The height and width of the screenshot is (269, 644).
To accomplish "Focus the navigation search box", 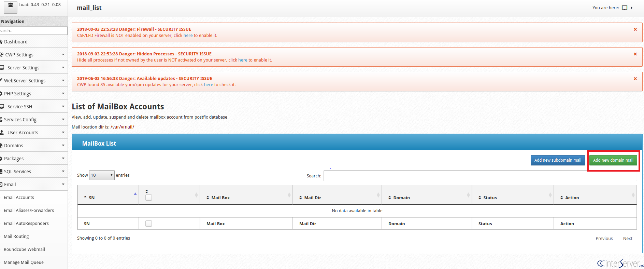I will tap(34, 31).
